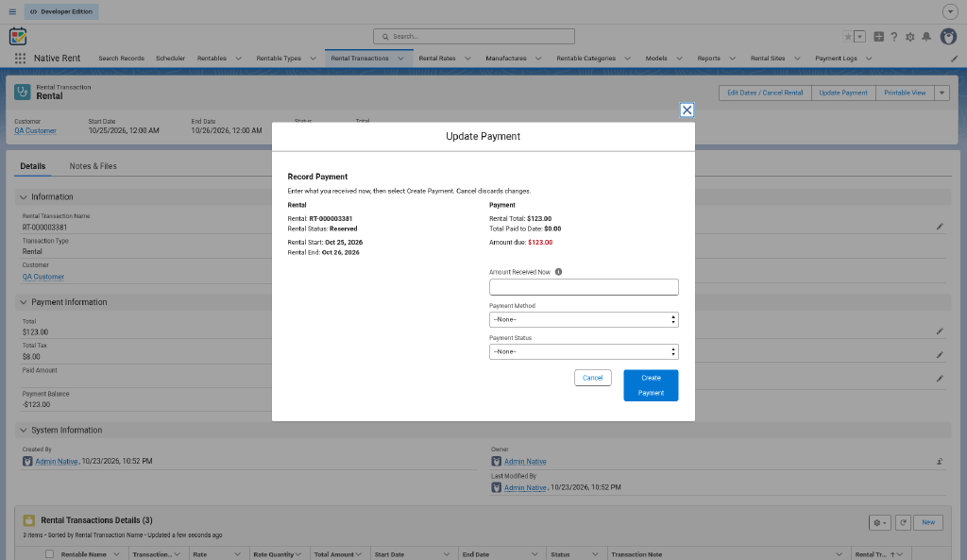
Task: Open the Reports tab
Action: click(x=708, y=59)
